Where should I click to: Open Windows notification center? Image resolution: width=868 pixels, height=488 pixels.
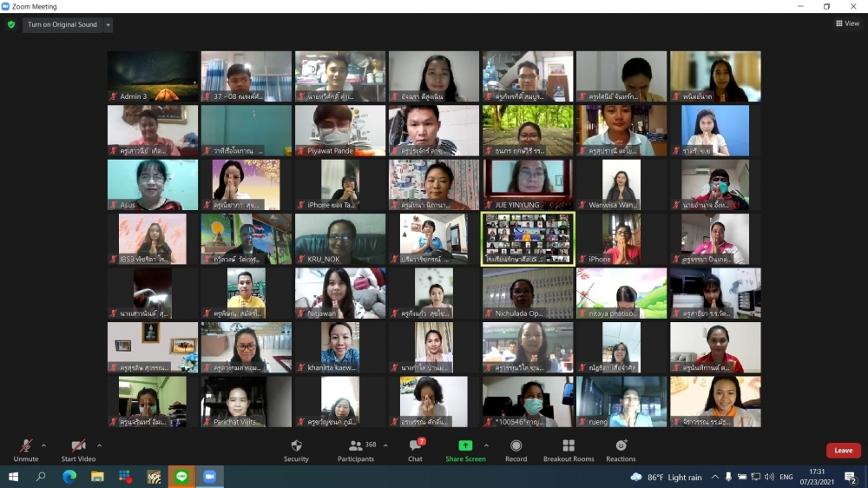pos(851,478)
